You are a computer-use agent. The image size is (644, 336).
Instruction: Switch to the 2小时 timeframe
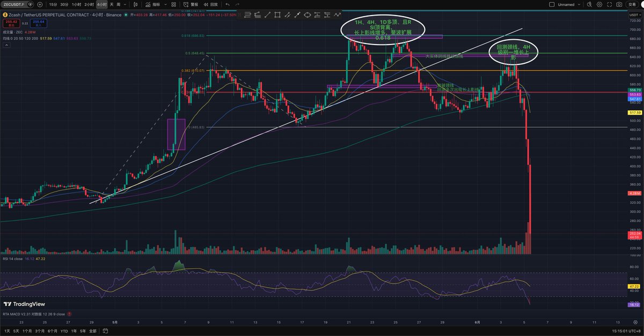[x=90, y=4]
